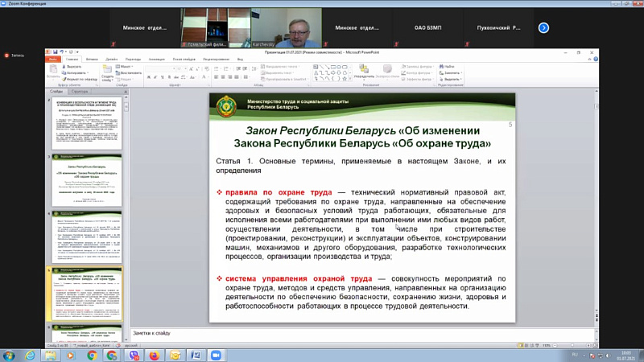Switch to the Дизайн (Design) ribbon tab

(x=111, y=59)
